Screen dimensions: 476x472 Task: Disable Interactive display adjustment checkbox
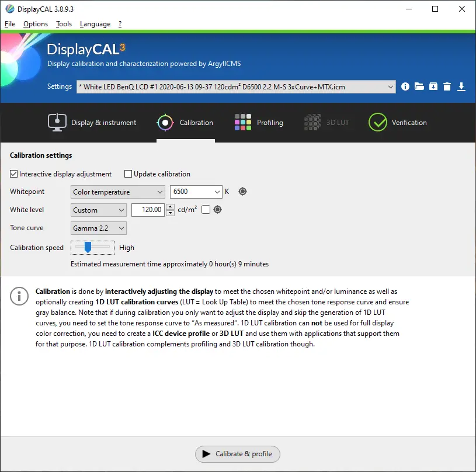click(13, 174)
